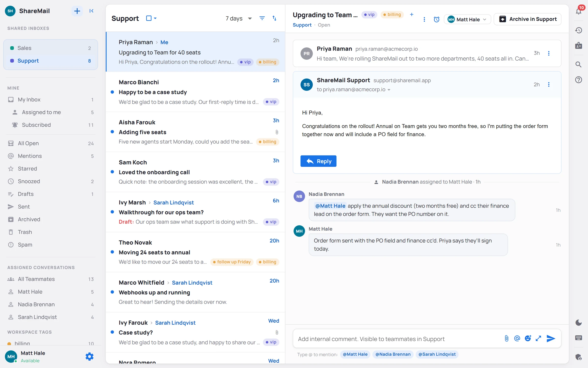Open Sam Koch's Loved the onboarding call

tap(196, 172)
